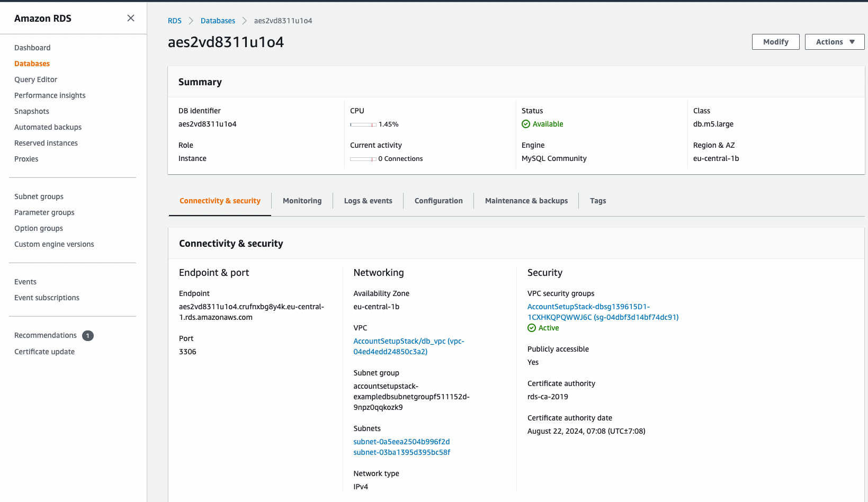The width and height of the screenshot is (868, 502).
Task: Click the DB identifier value aes2vd8311u1o4
Action: 208,124
